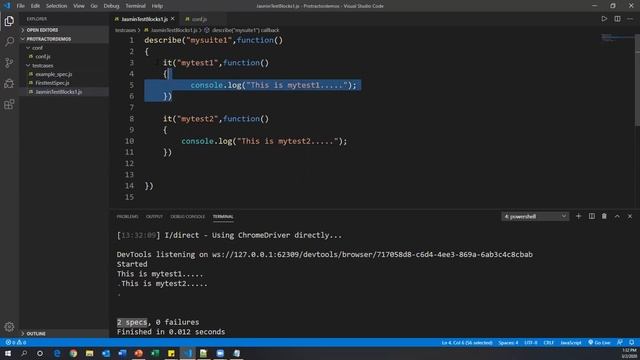Open the Source Control view
Viewport: 640px width, 360px height.
coord(9,62)
